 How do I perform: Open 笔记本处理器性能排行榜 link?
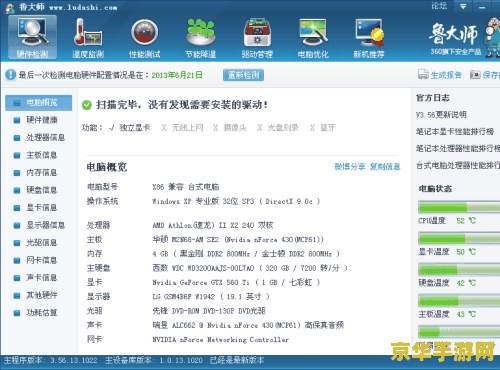click(x=458, y=148)
